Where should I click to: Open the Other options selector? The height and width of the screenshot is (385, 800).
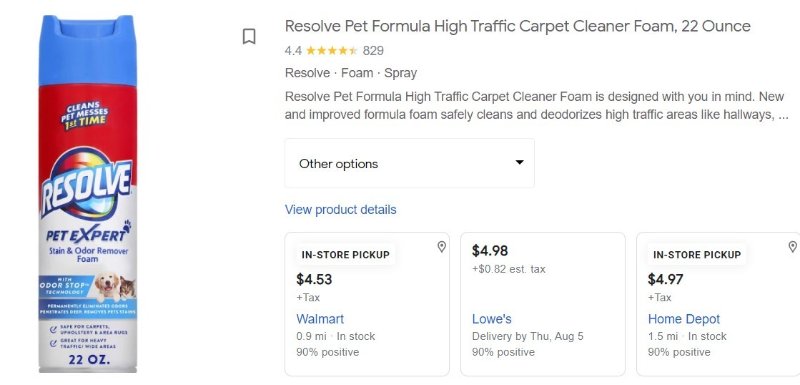[x=409, y=163]
